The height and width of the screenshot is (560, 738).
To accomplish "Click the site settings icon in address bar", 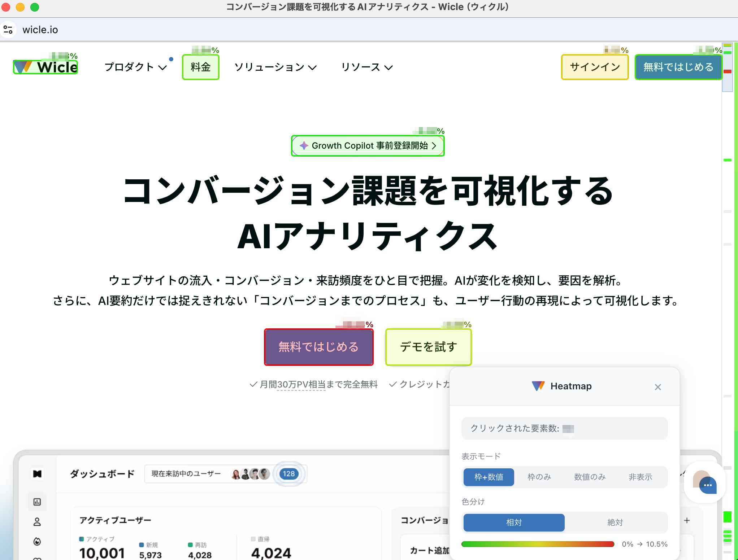I will [8, 30].
